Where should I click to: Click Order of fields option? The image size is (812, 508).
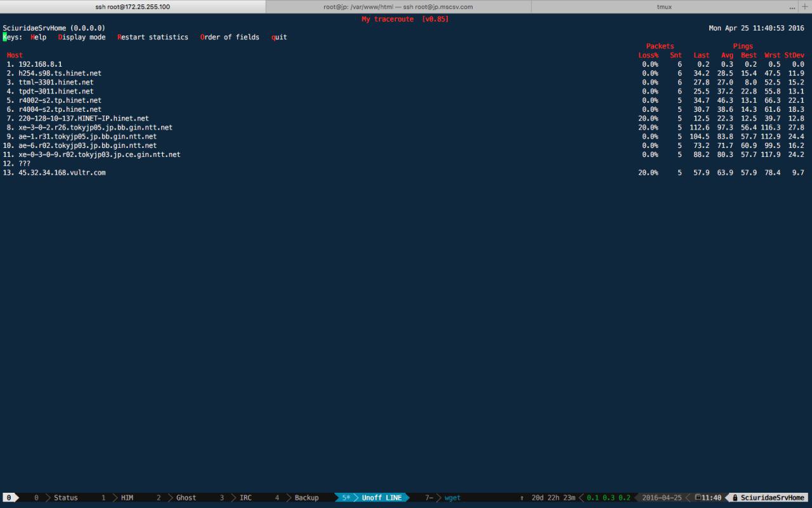[x=230, y=37]
